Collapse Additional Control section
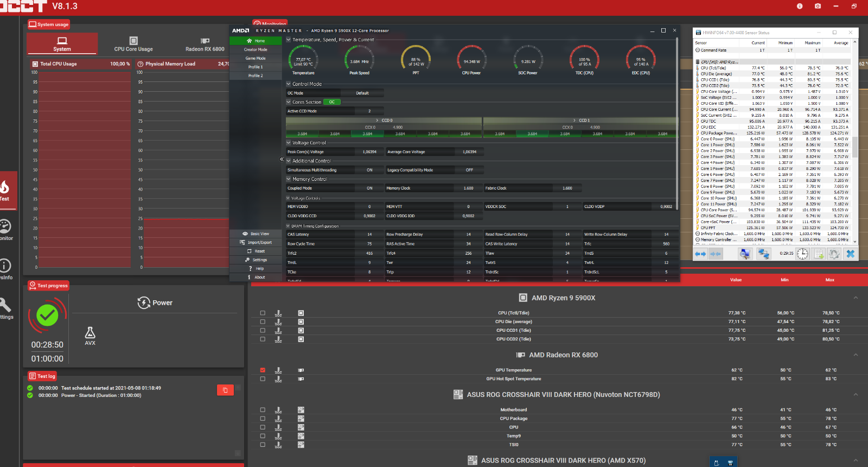The image size is (868, 467). point(289,161)
